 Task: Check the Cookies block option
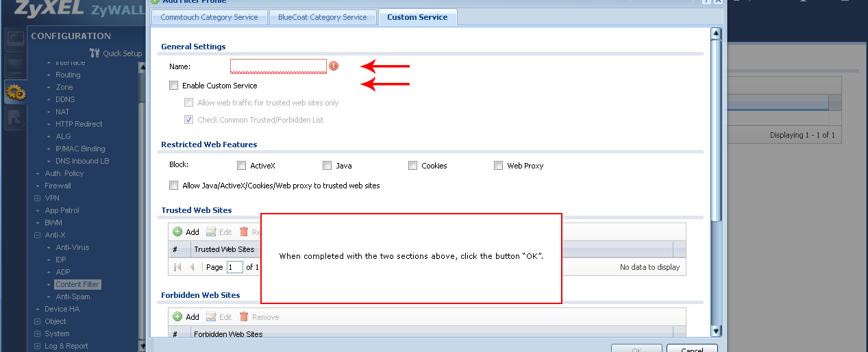click(412, 166)
